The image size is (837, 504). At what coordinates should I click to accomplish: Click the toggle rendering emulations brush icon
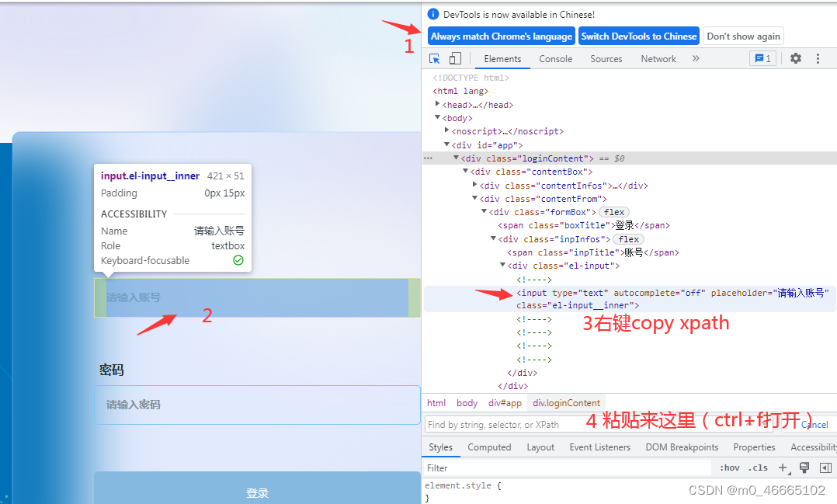[804, 467]
